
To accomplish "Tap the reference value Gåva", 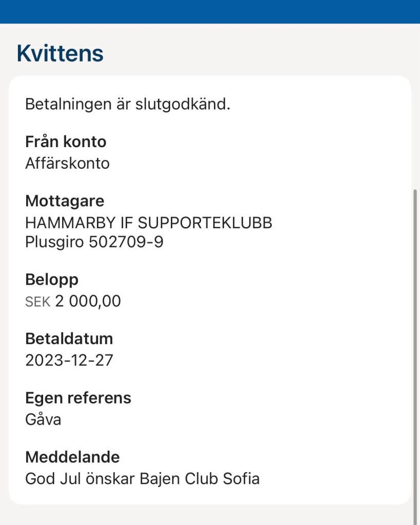I will (43, 420).
